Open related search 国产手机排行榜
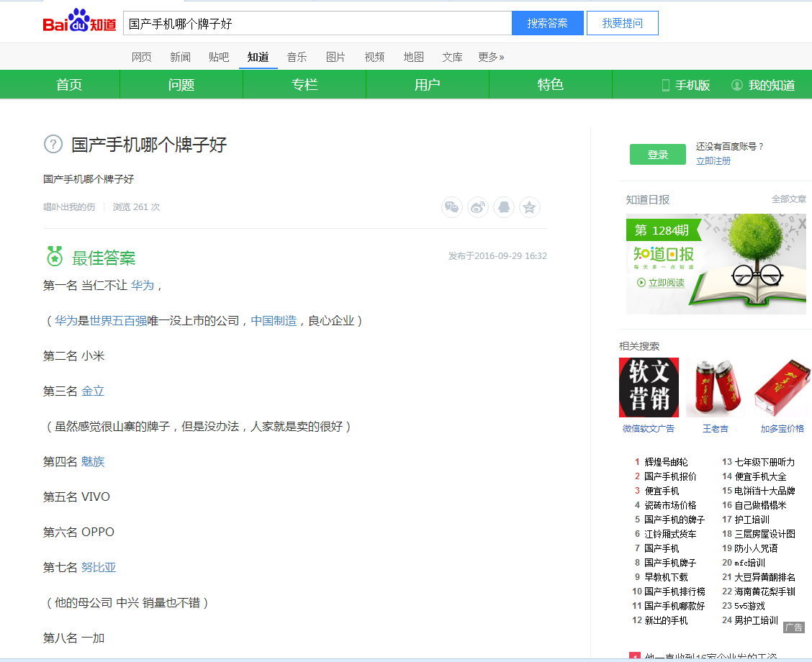Screen dimensions: 812x662 pos(675,591)
